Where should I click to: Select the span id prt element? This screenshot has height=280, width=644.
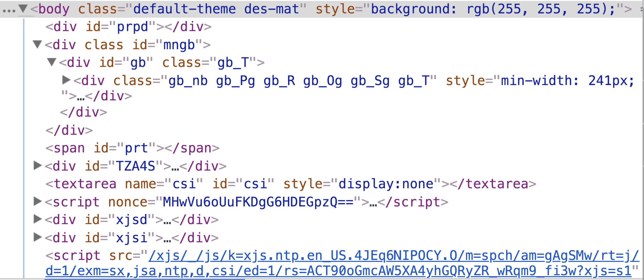[x=132, y=148]
